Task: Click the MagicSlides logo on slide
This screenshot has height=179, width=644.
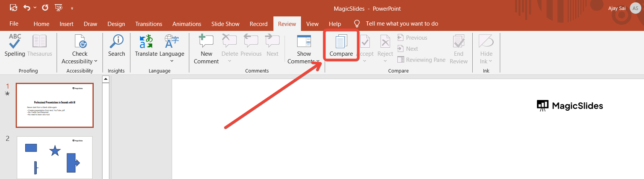Action: point(570,106)
